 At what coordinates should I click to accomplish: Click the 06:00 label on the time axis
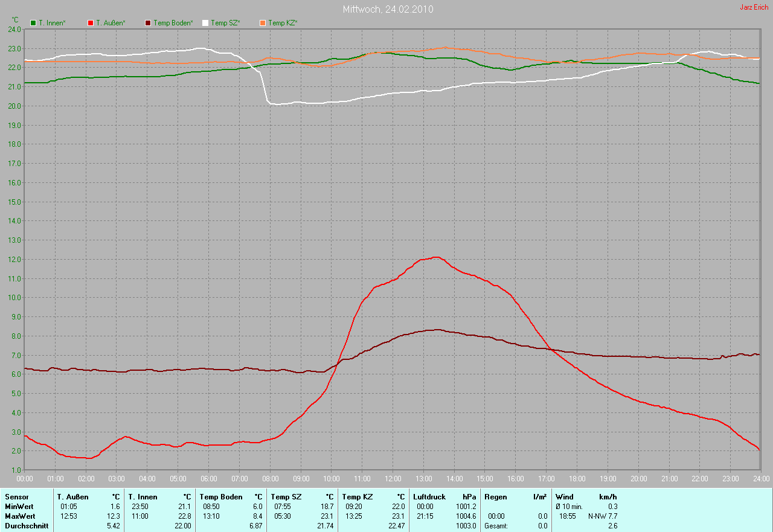(x=209, y=478)
